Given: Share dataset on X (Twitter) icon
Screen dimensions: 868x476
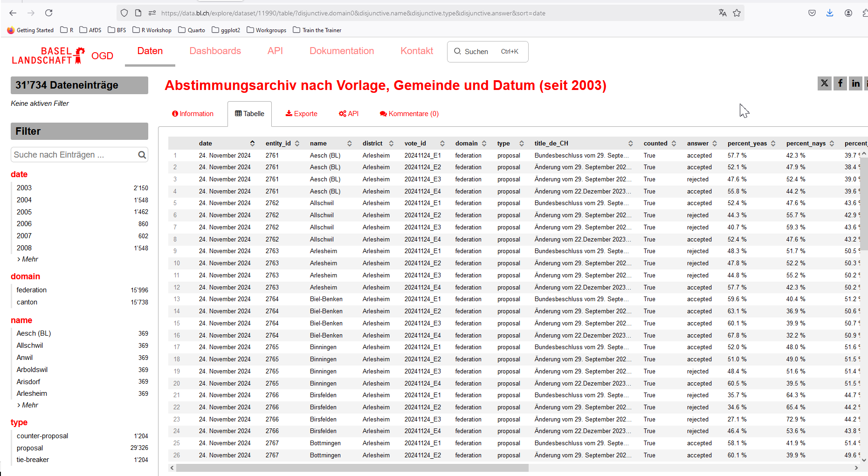Looking at the screenshot, I should (824, 83).
